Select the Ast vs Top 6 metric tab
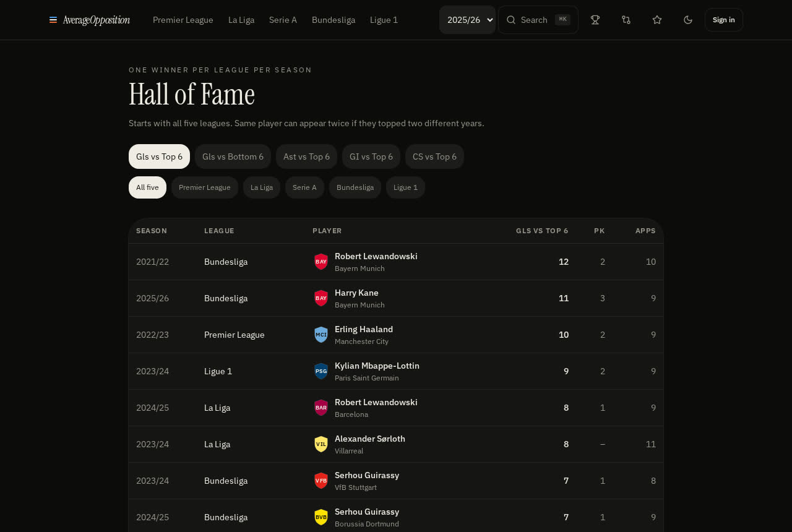The image size is (792, 532). tap(306, 157)
